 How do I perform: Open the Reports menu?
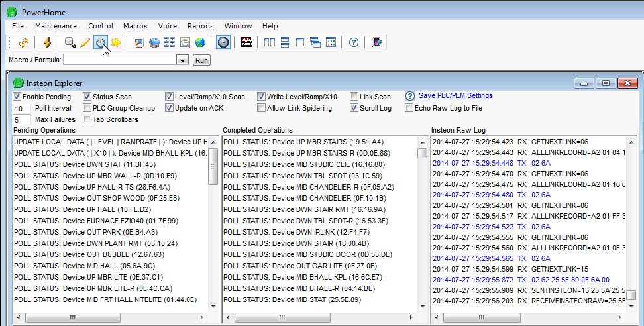click(x=201, y=26)
